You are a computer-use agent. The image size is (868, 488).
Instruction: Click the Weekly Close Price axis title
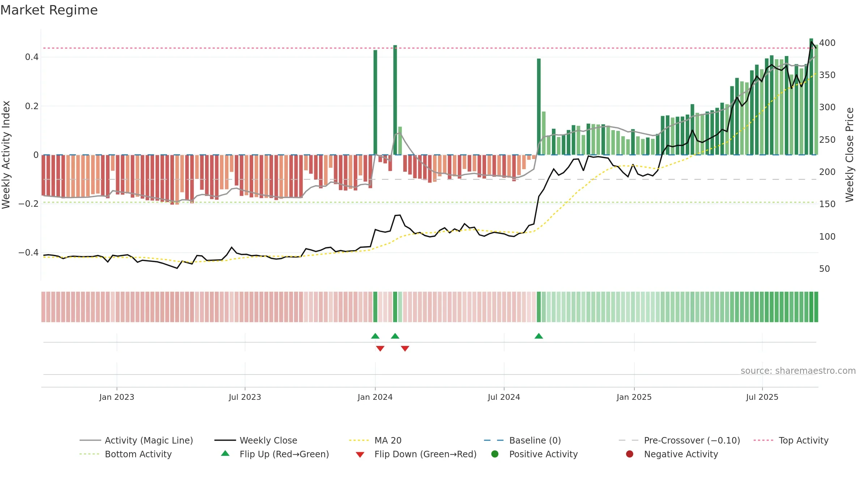(850, 155)
